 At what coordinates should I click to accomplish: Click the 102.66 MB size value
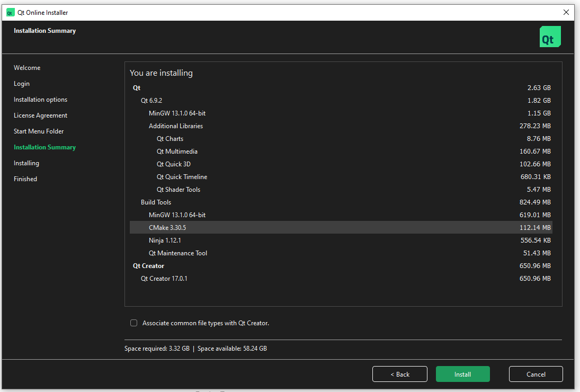pos(535,164)
